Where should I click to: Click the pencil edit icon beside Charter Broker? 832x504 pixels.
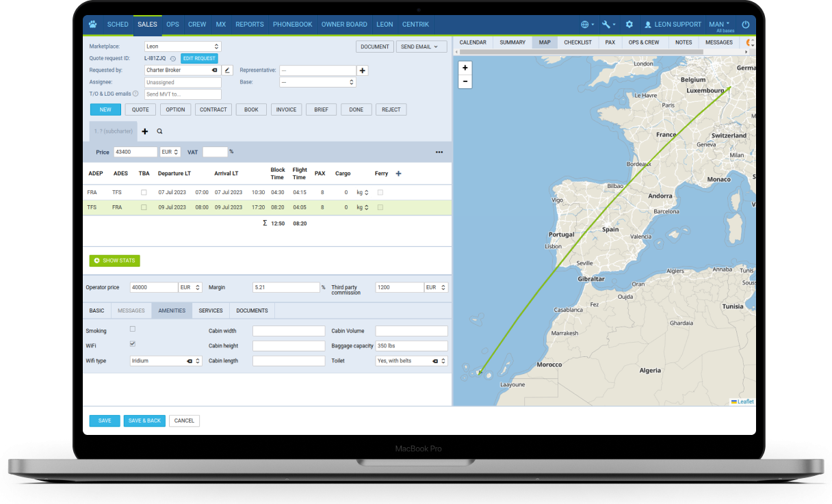(227, 70)
